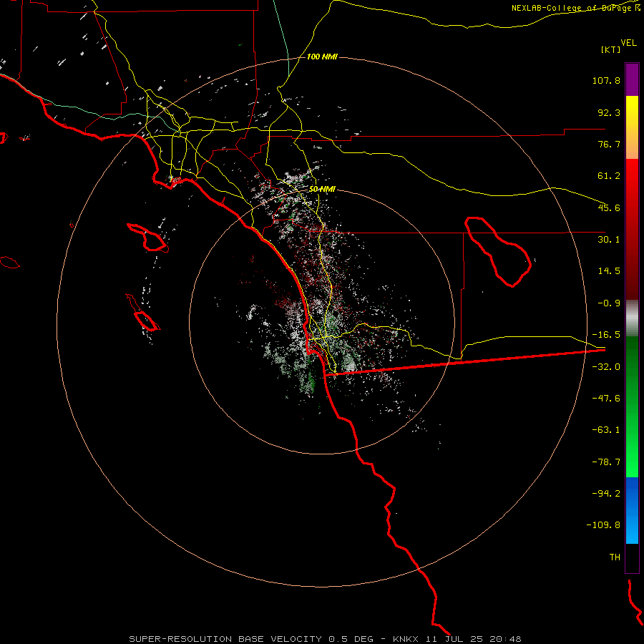Pick the purple segment of velocity color bar

click(x=632, y=79)
